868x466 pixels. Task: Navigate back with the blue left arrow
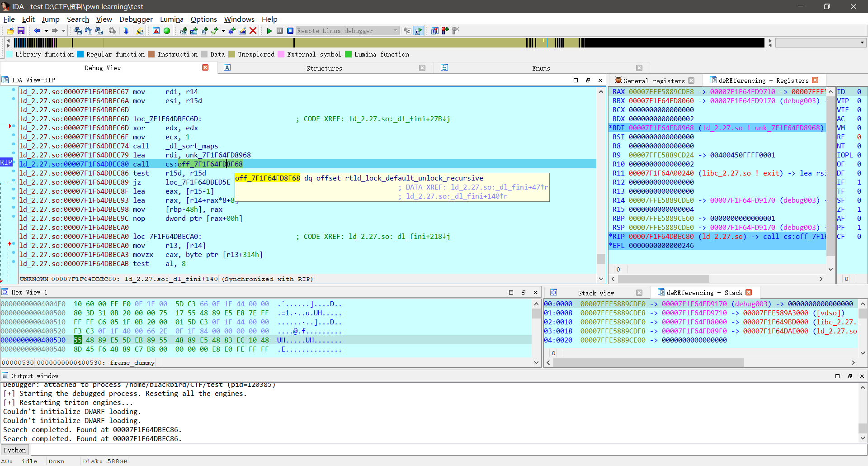[37, 31]
